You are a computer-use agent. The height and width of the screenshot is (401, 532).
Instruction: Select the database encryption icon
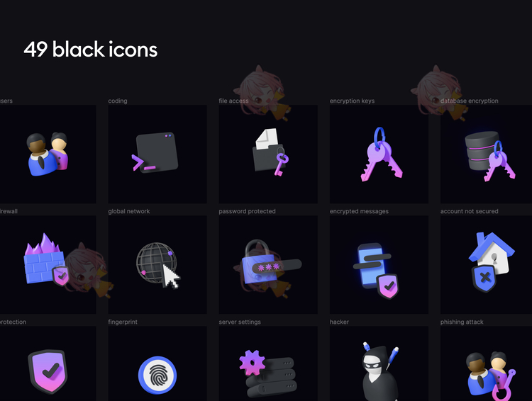pyautogui.click(x=489, y=156)
